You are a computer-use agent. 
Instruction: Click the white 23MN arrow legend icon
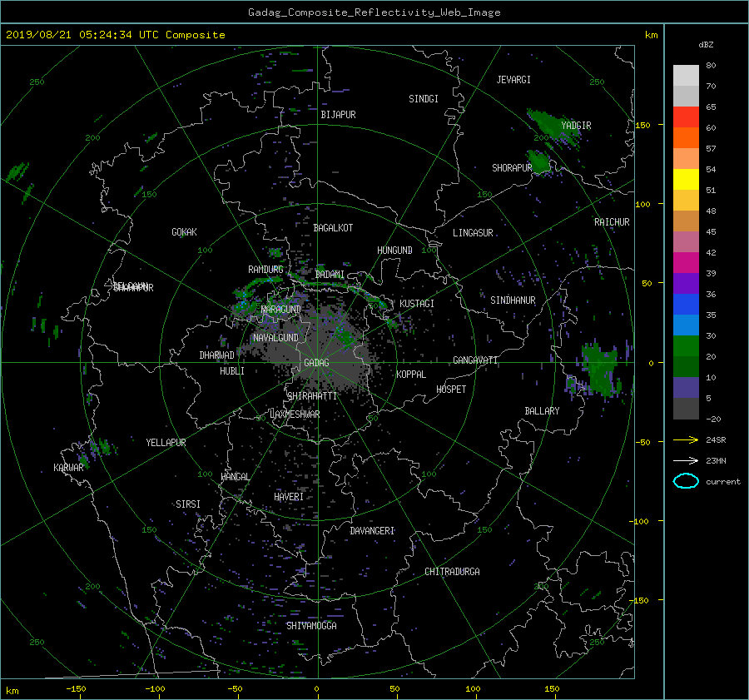(x=686, y=460)
